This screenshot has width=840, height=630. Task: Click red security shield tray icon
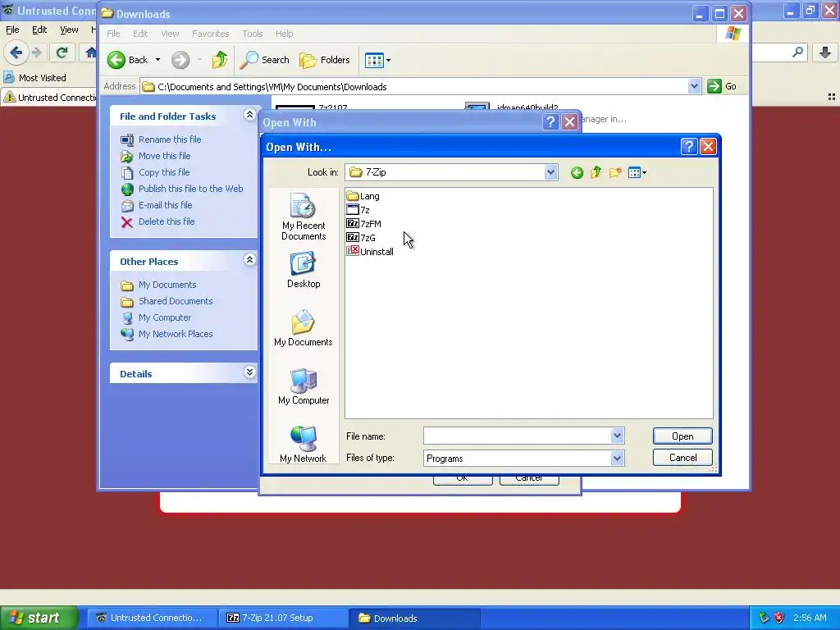coord(779,618)
